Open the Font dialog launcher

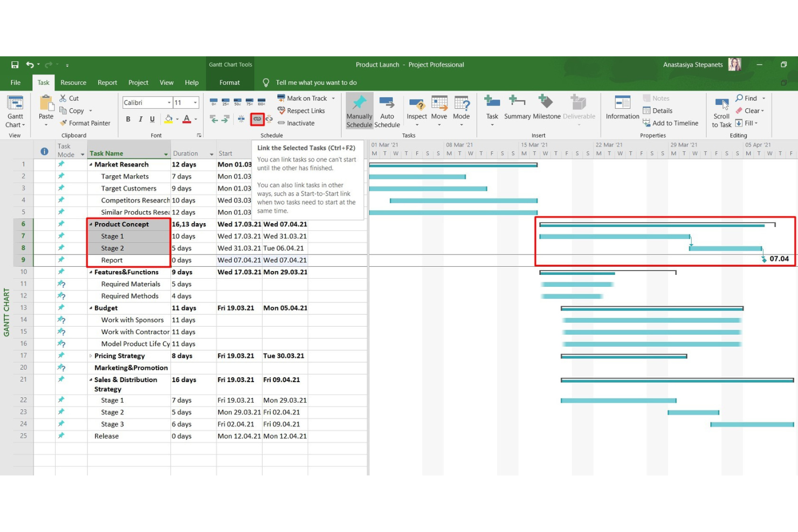199,135
